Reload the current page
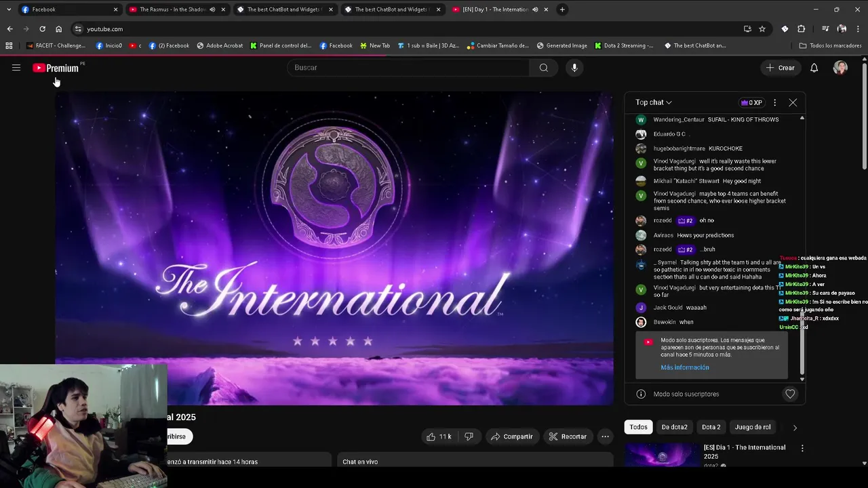Screen dimensions: 868x488 (42, 29)
